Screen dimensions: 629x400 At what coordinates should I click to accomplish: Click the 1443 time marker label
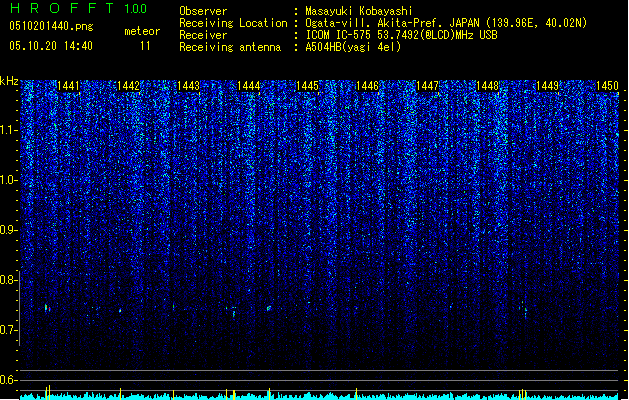click(188, 86)
